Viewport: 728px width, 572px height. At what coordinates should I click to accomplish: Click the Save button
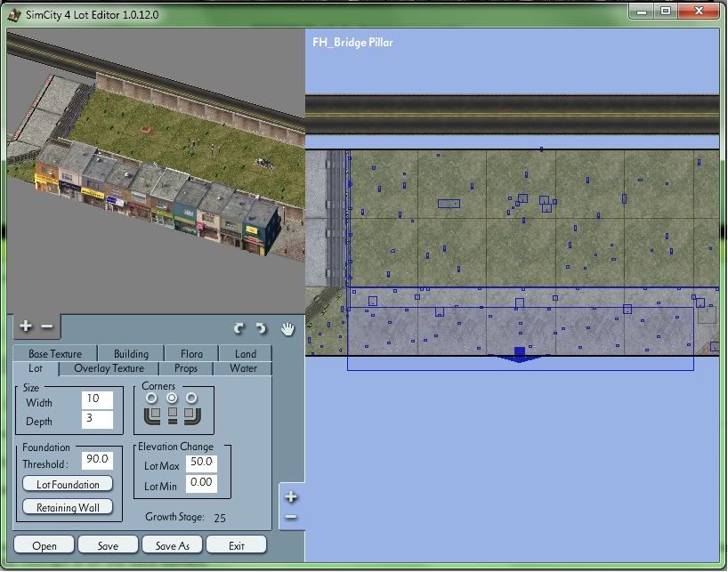point(109,545)
